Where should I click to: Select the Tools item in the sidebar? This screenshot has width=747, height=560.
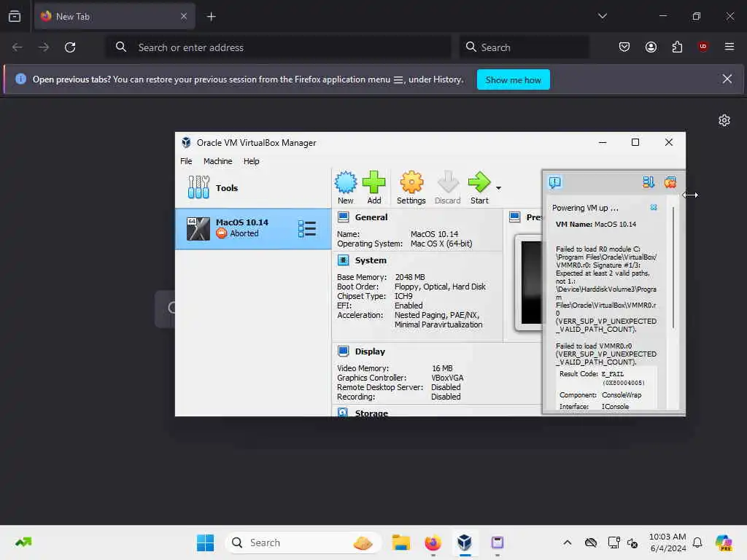253,187
